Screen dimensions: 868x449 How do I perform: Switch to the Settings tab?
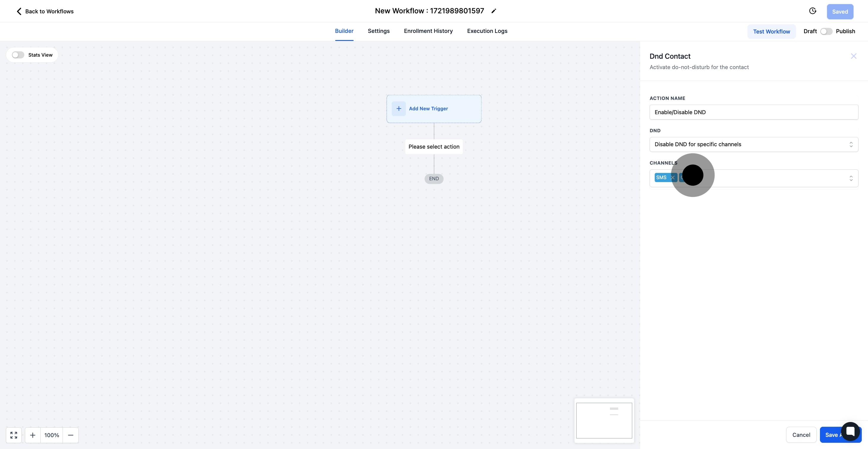tap(379, 31)
